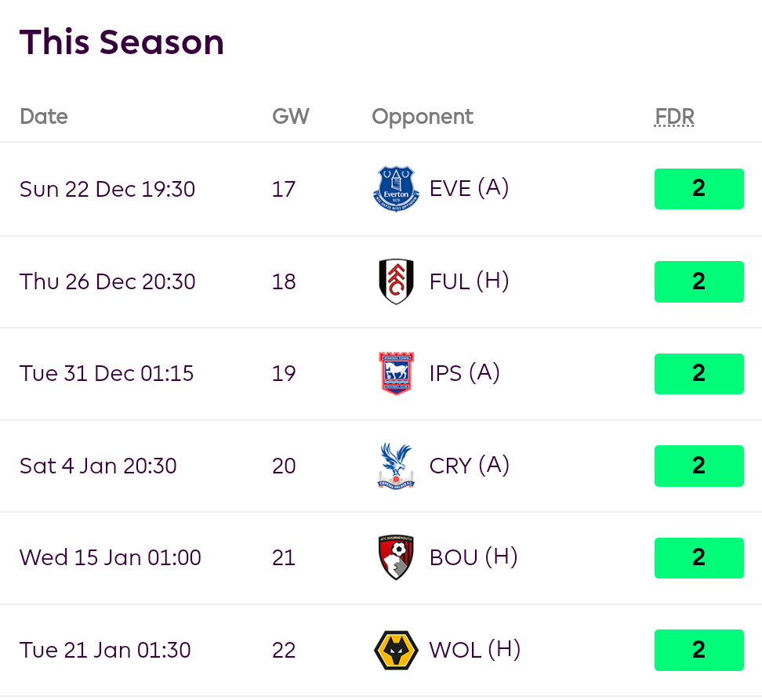Click the green FDR badge for Gameweek 17
The width and height of the screenshot is (762, 700).
(x=698, y=189)
